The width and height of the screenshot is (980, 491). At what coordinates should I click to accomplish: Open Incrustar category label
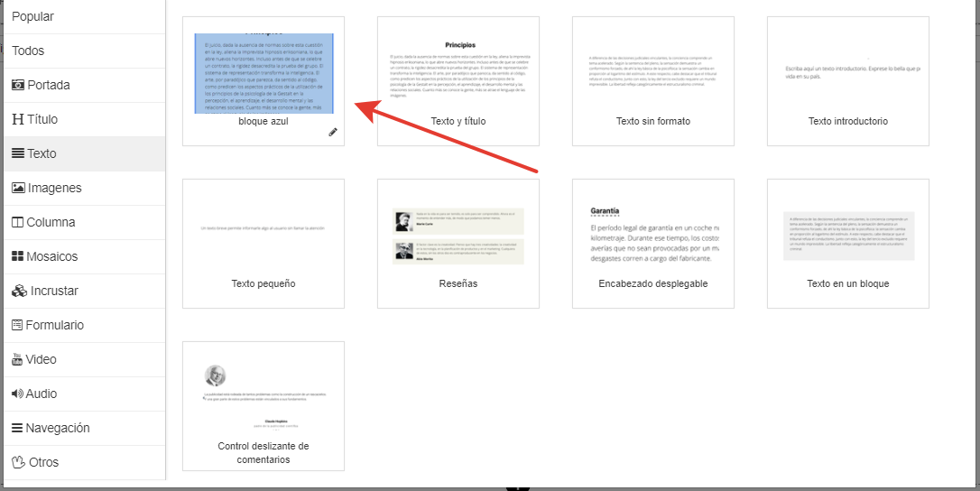54,291
